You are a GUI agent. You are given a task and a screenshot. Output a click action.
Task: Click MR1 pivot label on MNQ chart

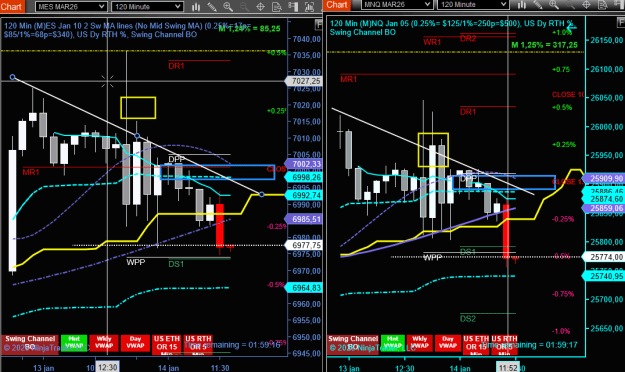(x=349, y=79)
